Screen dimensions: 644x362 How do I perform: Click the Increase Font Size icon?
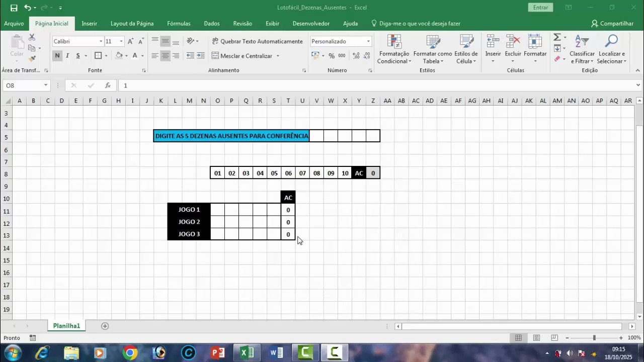click(130, 41)
